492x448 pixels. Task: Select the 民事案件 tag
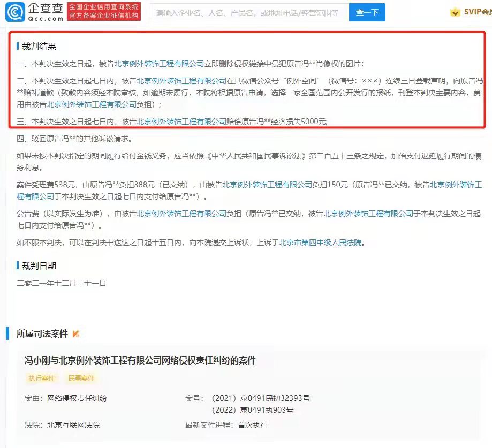[81, 378]
